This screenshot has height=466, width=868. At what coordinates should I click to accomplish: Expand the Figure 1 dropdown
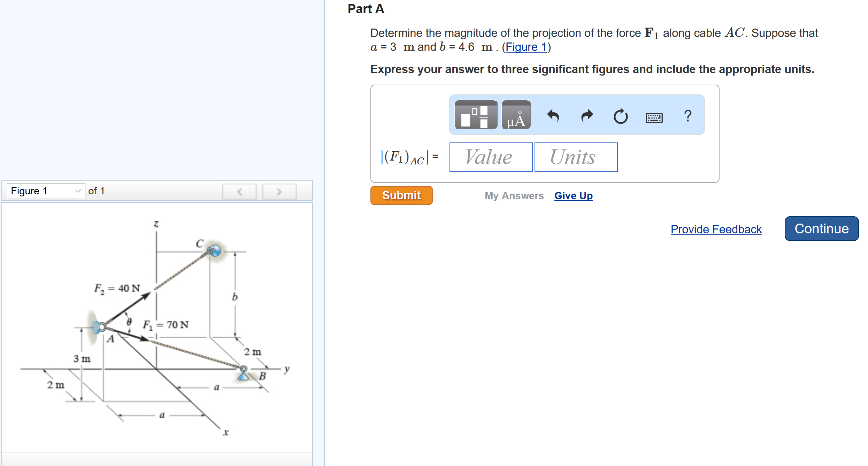[x=46, y=191]
